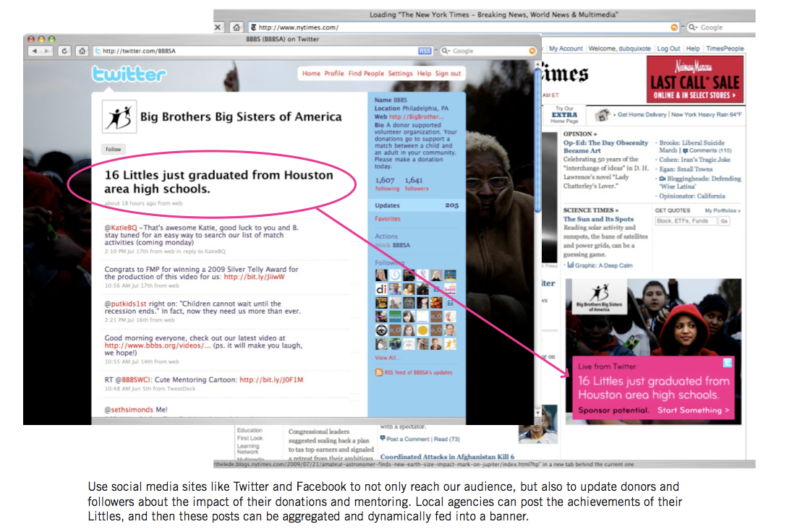800x532 pixels.
Task: Click Post a Comment link on NYTimes
Action: pos(408,439)
